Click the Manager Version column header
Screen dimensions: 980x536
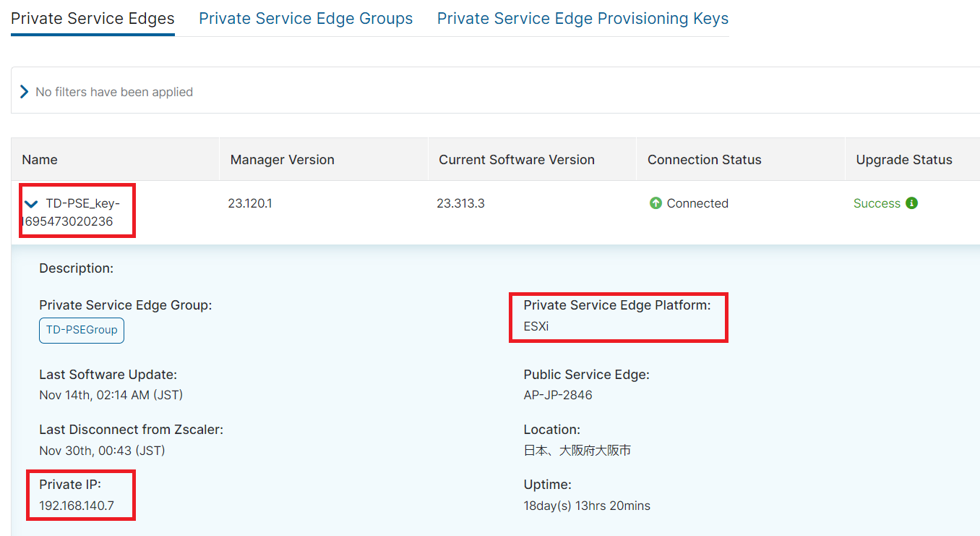click(282, 160)
